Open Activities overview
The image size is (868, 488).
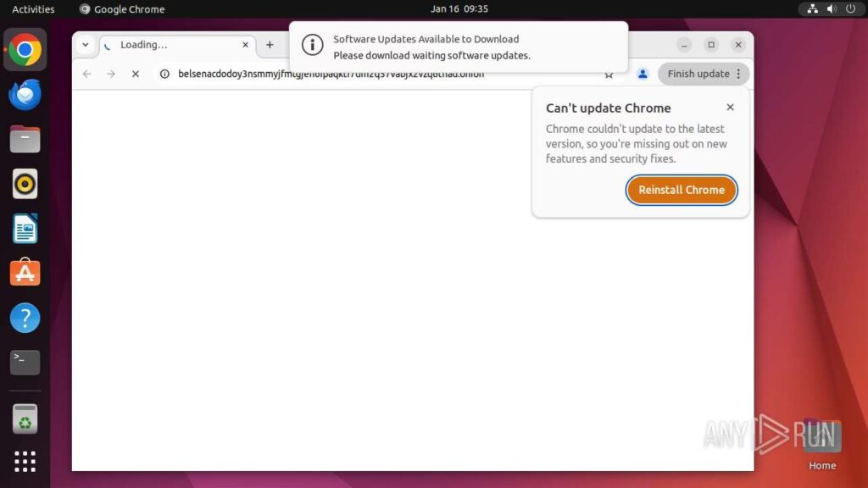pyautogui.click(x=33, y=9)
